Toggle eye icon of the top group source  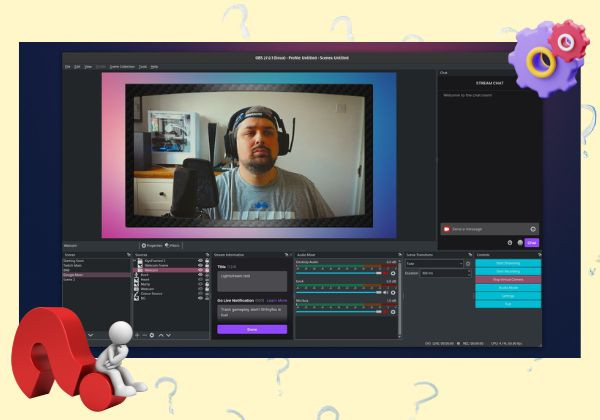click(x=200, y=260)
